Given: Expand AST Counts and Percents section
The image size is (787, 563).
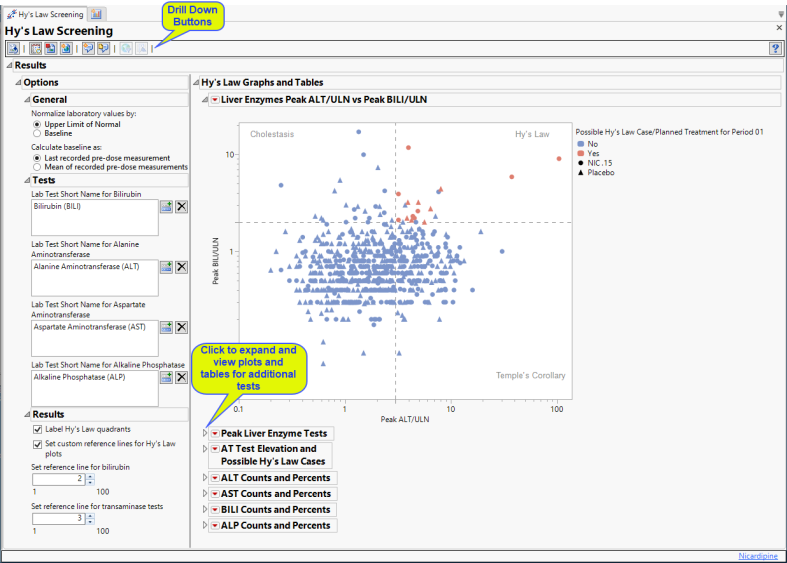Looking at the screenshot, I should click(205, 494).
